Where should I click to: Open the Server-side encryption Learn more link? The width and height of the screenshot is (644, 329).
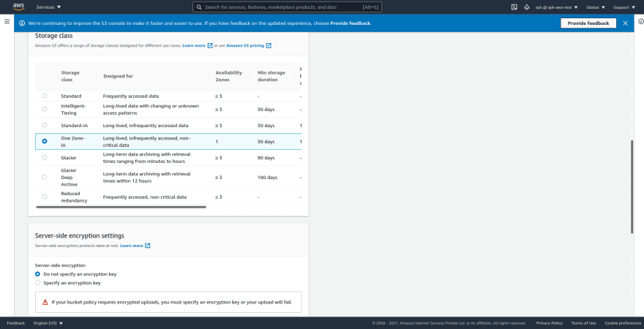click(x=132, y=246)
